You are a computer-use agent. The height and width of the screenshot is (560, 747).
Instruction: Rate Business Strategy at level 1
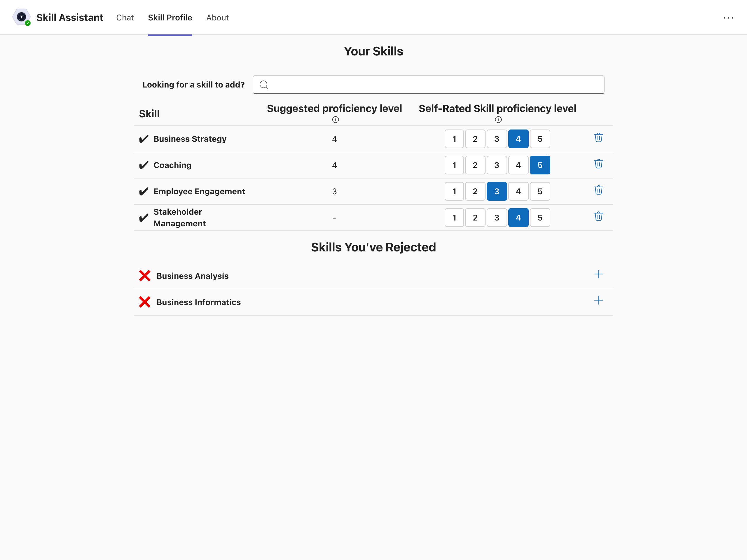click(x=454, y=139)
